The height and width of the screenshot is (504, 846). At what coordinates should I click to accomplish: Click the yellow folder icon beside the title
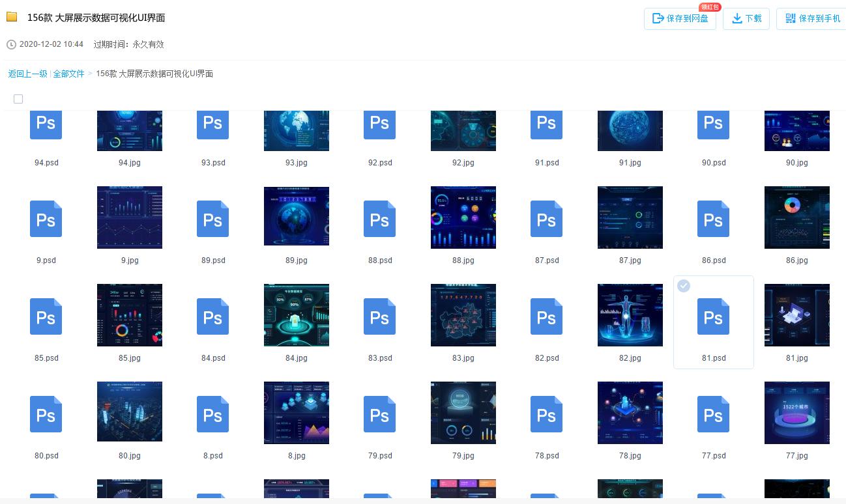click(12, 18)
